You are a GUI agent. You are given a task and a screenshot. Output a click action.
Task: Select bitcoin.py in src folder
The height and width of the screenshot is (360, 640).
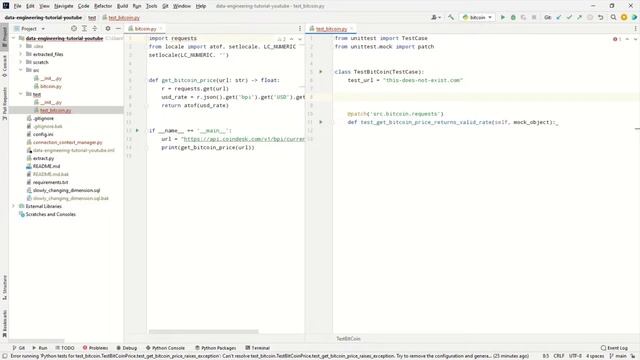51,86
